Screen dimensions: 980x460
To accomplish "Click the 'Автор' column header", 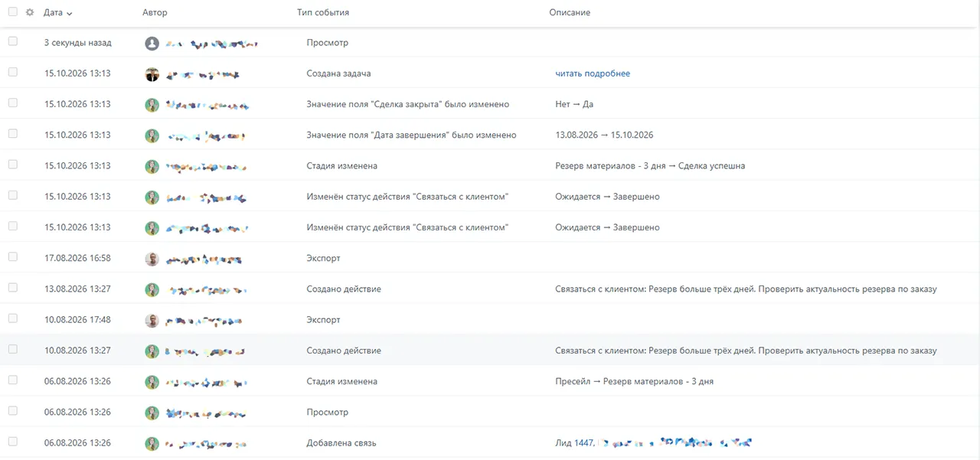I will (x=155, y=13).
